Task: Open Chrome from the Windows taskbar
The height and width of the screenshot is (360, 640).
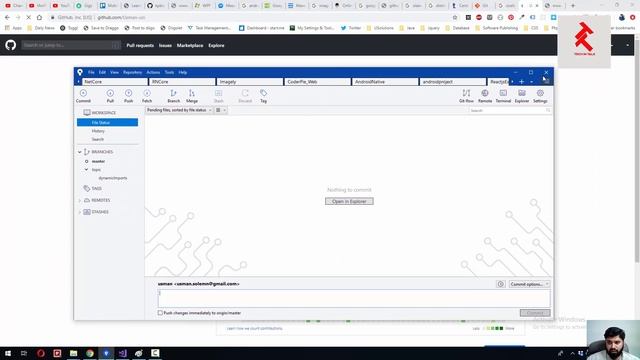Action: click(x=90, y=353)
